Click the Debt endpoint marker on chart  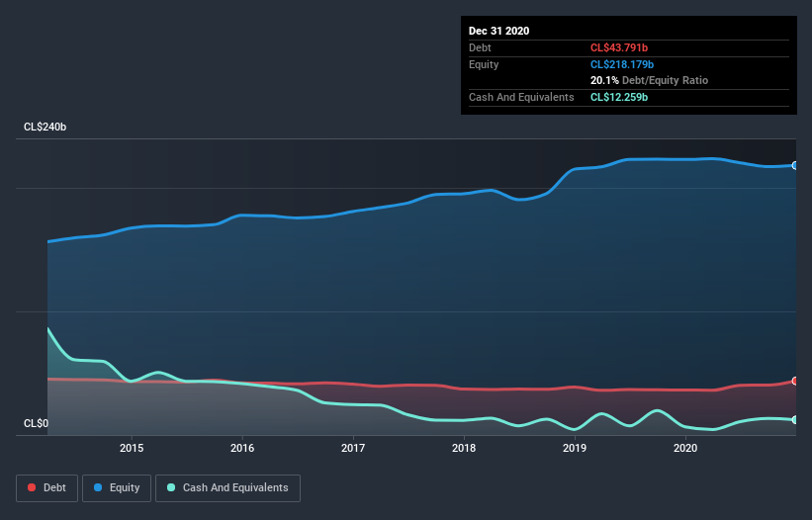(795, 381)
